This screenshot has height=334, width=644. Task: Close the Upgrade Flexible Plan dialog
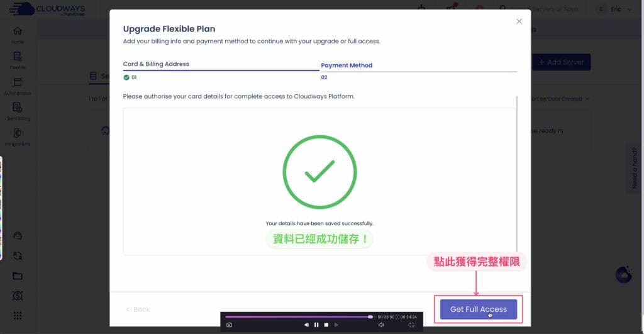click(x=519, y=21)
